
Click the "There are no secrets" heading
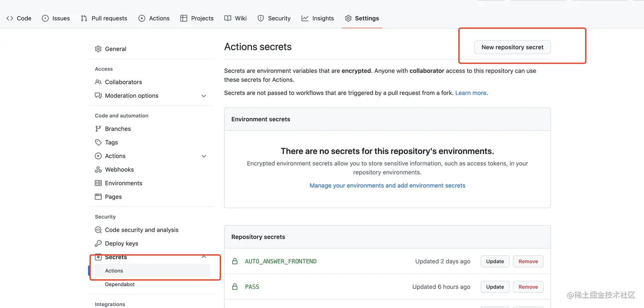coord(388,151)
